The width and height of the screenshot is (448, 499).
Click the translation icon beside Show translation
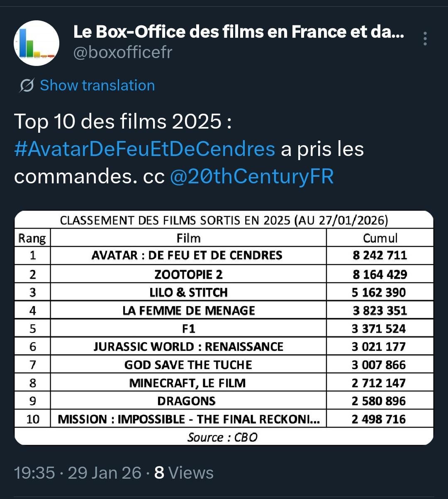[x=27, y=86]
